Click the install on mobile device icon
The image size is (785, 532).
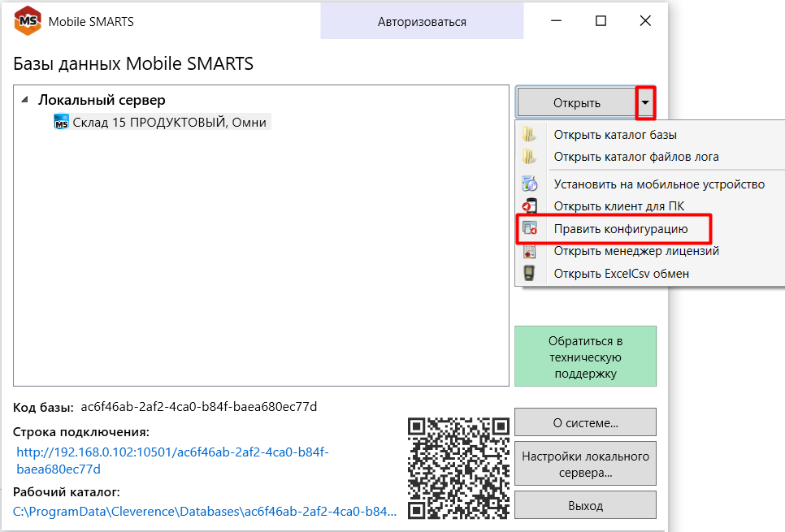[x=530, y=184]
